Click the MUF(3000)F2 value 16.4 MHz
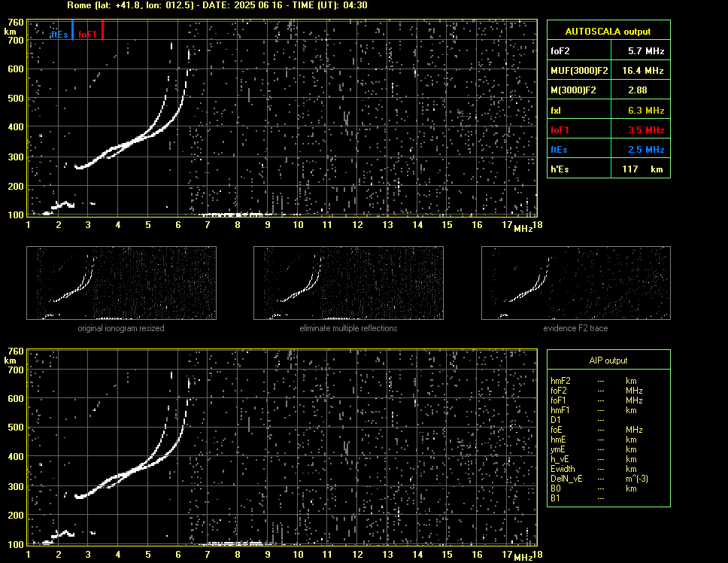Screen dimensions: 728x563 pyautogui.click(x=642, y=71)
